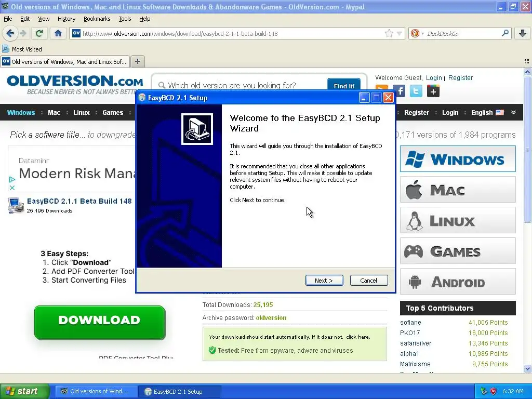Image resolution: width=532 pixels, height=399 pixels.
Task: Click the Twitter icon
Action: 416,91
